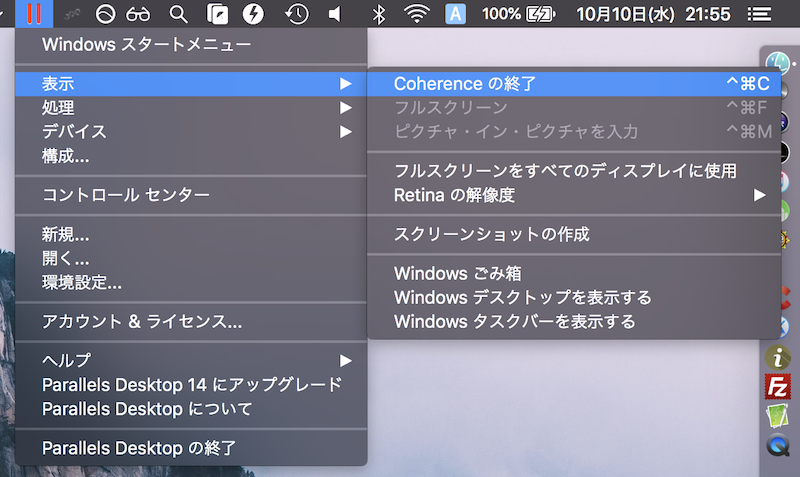Open Spotlight search magnifier in menu bar
The width and height of the screenshot is (800, 477).
(178, 14)
